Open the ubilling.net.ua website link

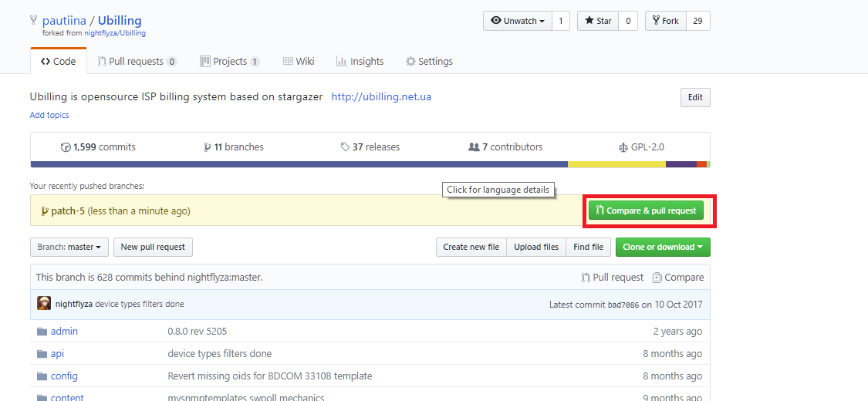[x=381, y=97]
